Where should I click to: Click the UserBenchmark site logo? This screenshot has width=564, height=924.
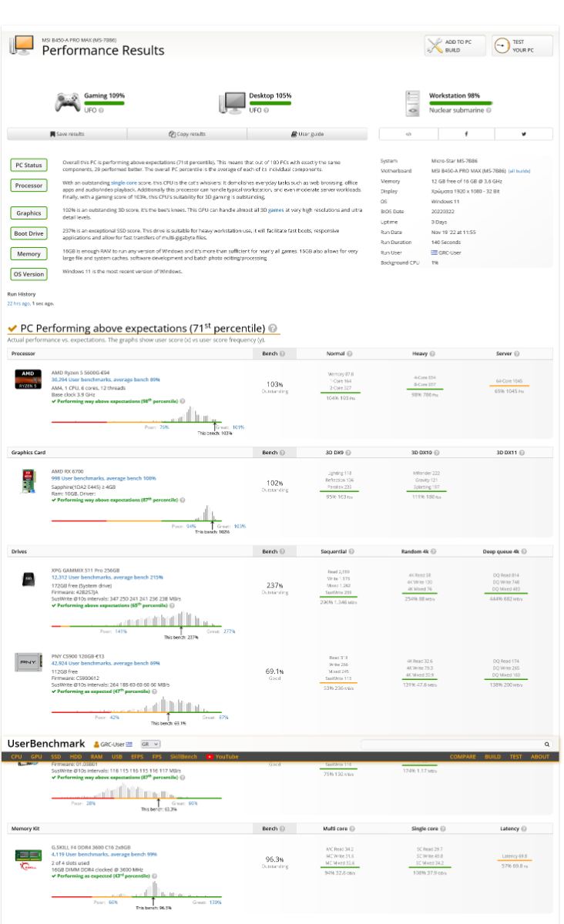(46, 744)
